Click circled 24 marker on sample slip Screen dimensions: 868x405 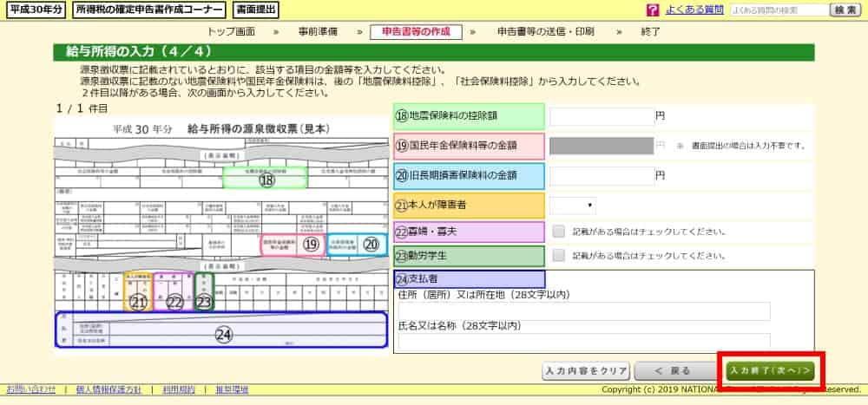tap(224, 334)
